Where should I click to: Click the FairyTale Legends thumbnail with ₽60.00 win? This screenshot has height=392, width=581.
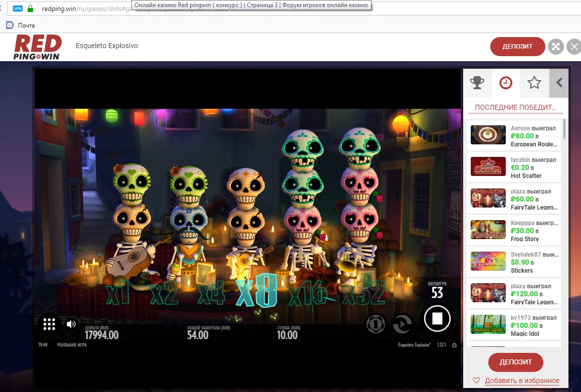[x=488, y=198]
